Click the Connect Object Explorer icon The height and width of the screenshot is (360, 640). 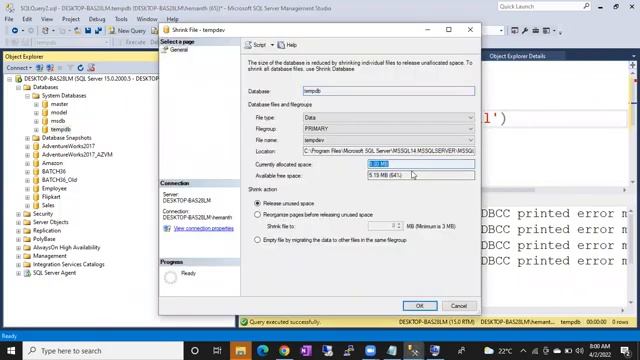[x=40, y=68]
